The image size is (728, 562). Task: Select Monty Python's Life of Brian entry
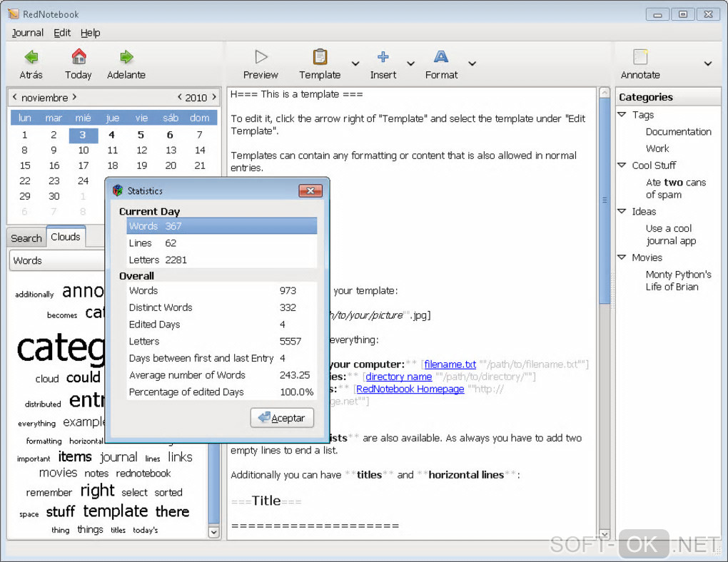[x=678, y=280]
